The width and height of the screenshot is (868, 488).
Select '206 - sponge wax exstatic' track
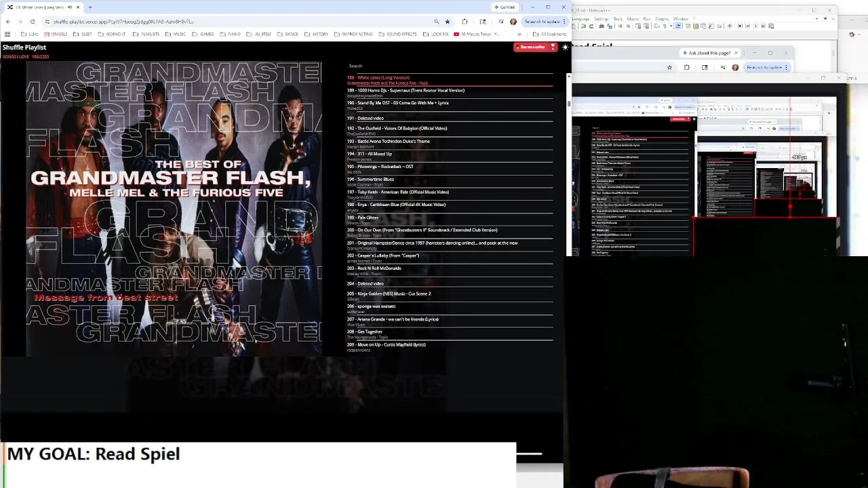(450, 309)
